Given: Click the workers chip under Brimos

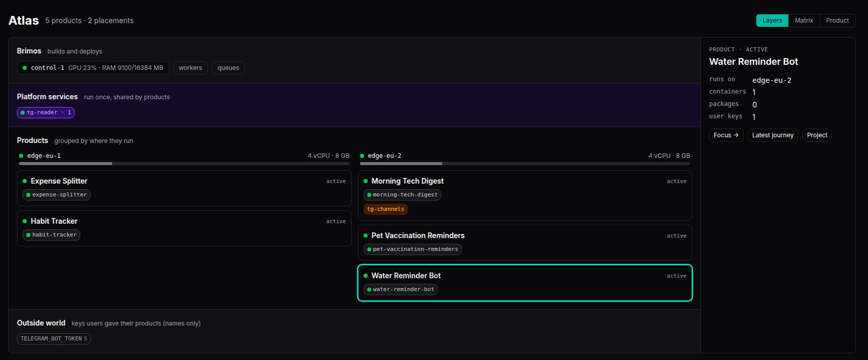Looking at the screenshot, I should pos(190,68).
